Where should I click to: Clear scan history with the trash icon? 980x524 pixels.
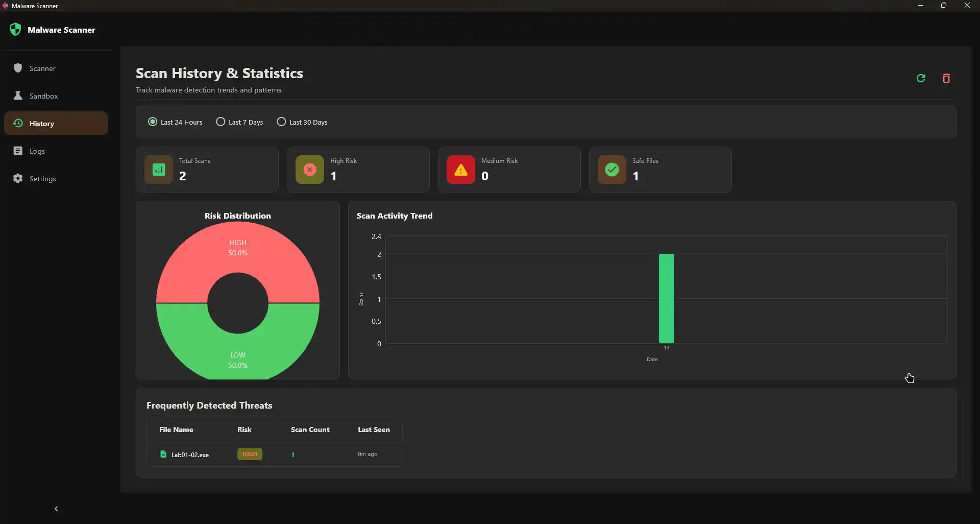point(946,78)
